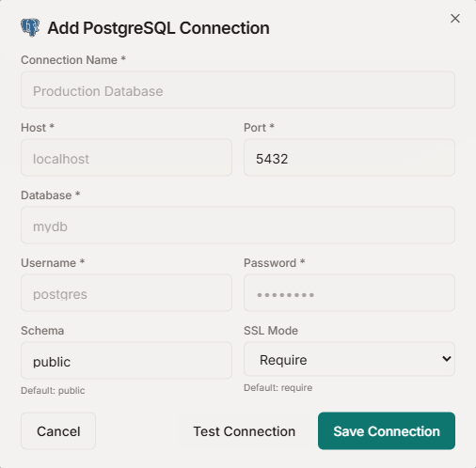Edit the Schema field containing public
Screen dimensions: 476x468
(x=126, y=361)
